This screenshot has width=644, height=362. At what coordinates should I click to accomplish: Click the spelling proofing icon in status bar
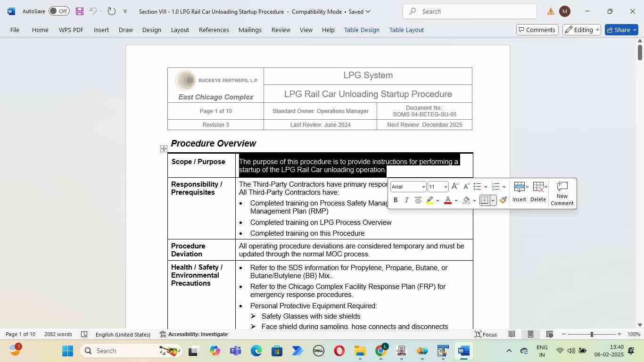tap(84, 334)
